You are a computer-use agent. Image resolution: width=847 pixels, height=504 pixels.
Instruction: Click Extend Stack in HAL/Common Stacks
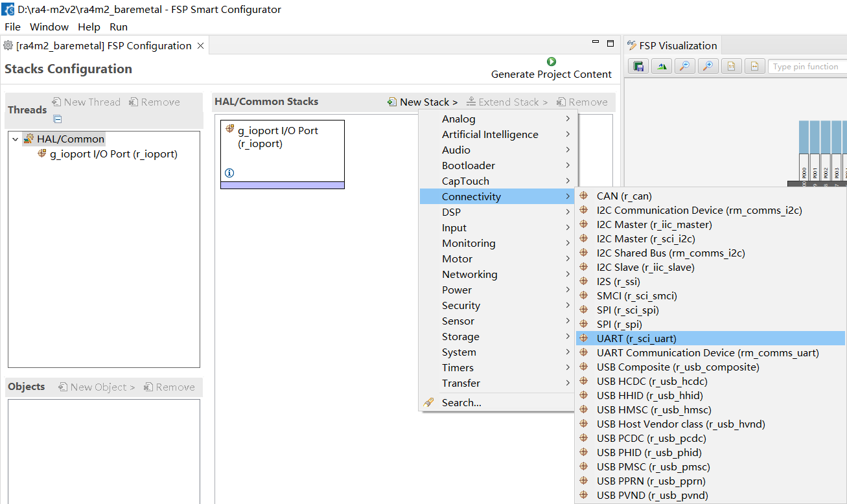507,102
